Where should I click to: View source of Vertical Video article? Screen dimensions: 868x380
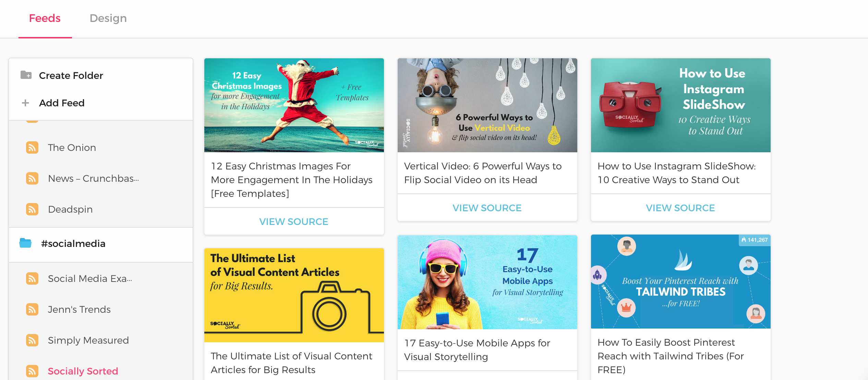click(x=487, y=208)
